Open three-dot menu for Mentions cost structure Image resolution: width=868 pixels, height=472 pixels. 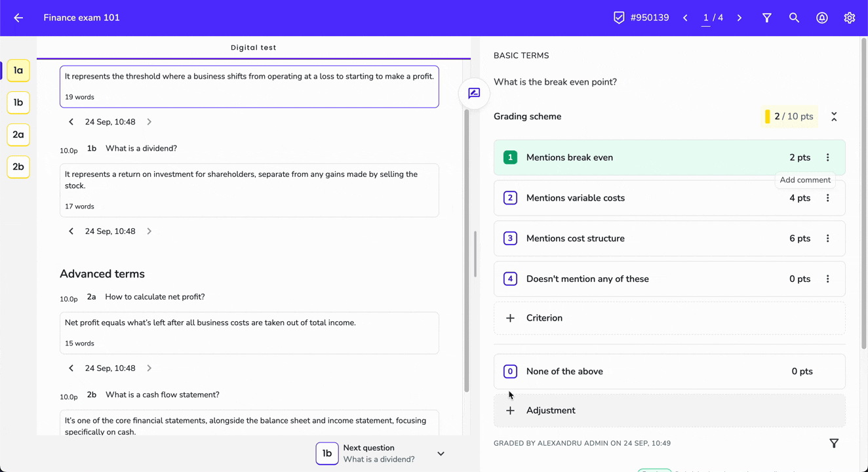[x=827, y=239]
